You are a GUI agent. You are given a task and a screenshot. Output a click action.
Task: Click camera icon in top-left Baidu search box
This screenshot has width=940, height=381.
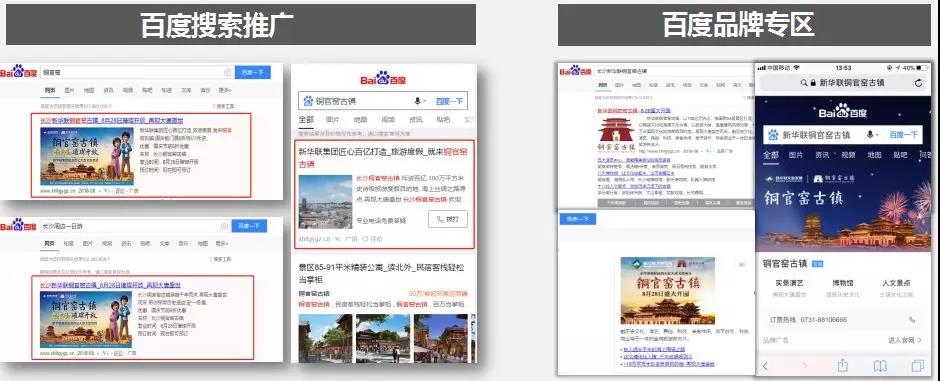click(x=227, y=72)
